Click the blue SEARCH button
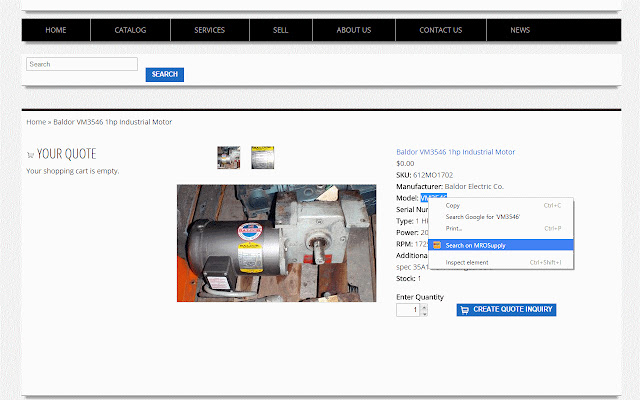Viewport: 640px width, 400px height. tap(165, 74)
